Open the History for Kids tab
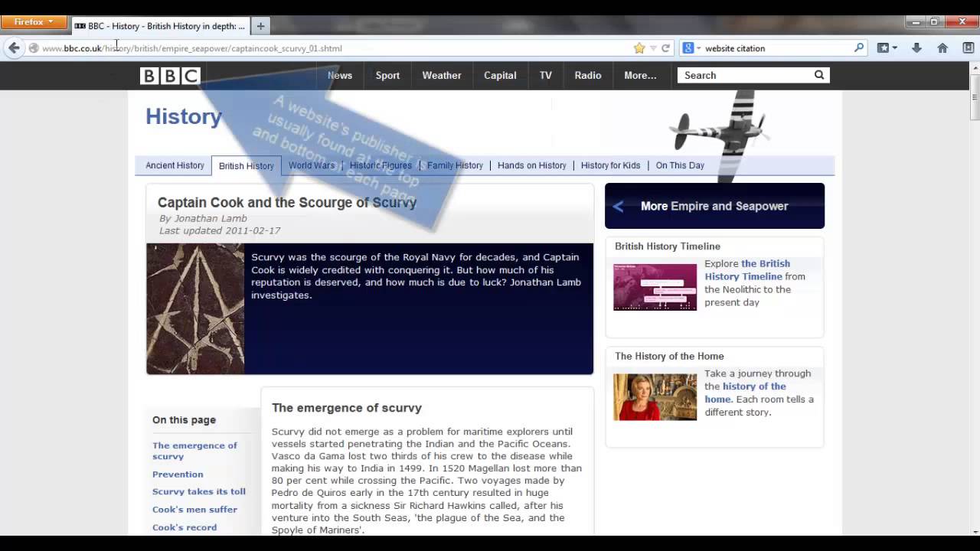Screen dimensions: 980x551 coord(610,165)
